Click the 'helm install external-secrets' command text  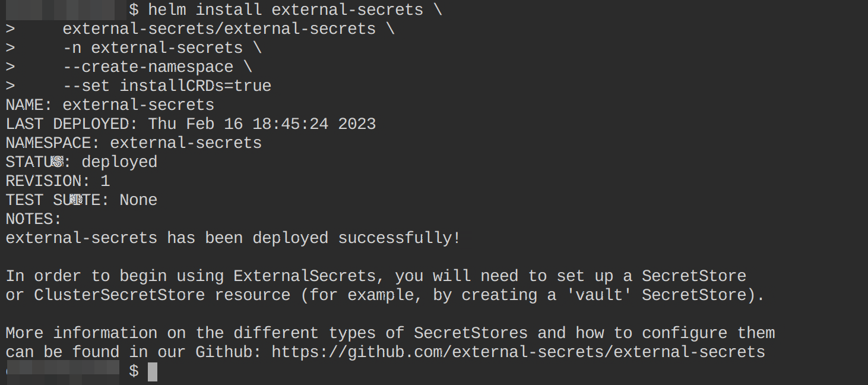click(x=286, y=10)
